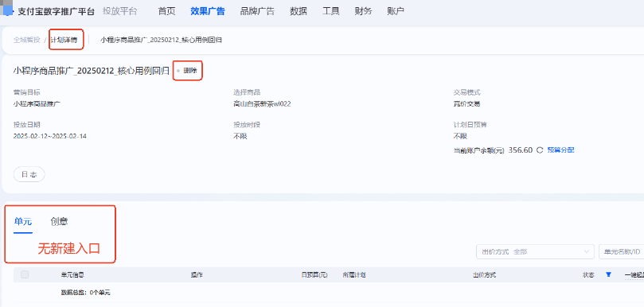Click the 日志 button
This screenshot has height=307, width=644.
(29, 174)
